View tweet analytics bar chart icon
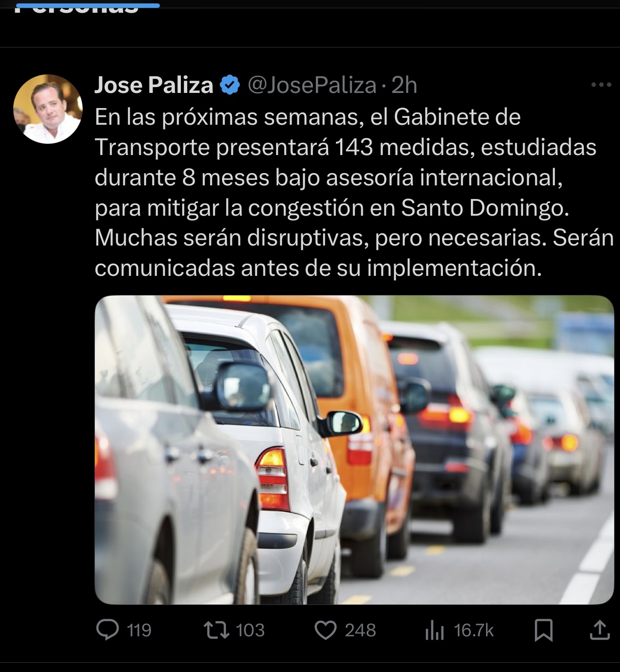The image size is (620, 672). [x=434, y=630]
